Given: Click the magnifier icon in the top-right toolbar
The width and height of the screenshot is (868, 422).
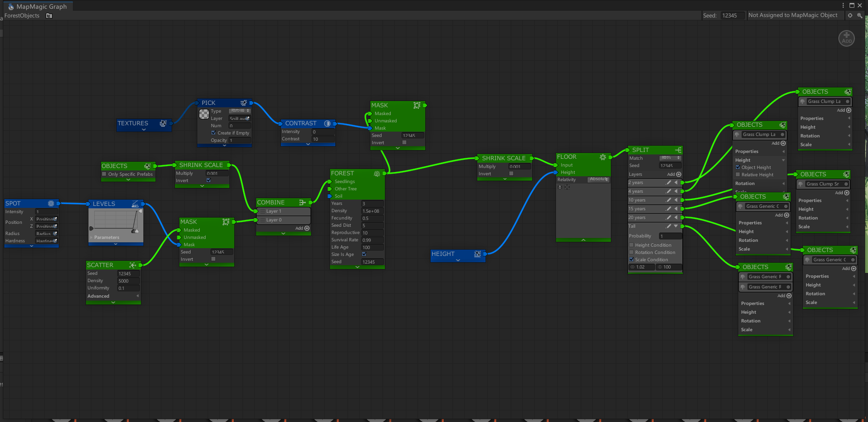Looking at the screenshot, I should coord(860,16).
